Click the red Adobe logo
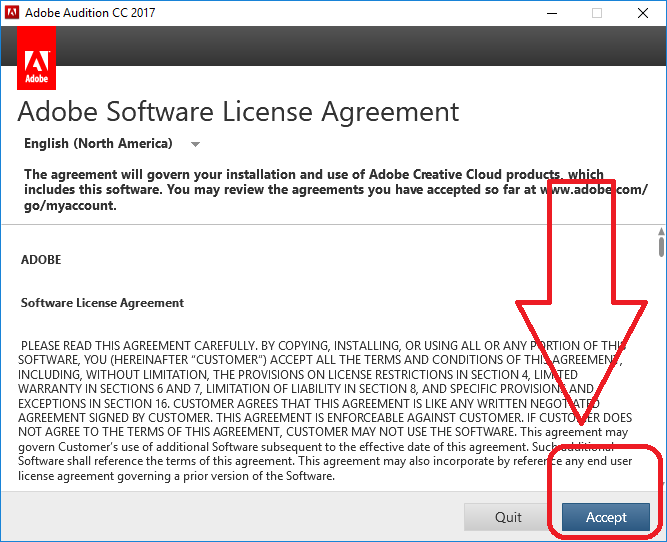 pos(37,60)
